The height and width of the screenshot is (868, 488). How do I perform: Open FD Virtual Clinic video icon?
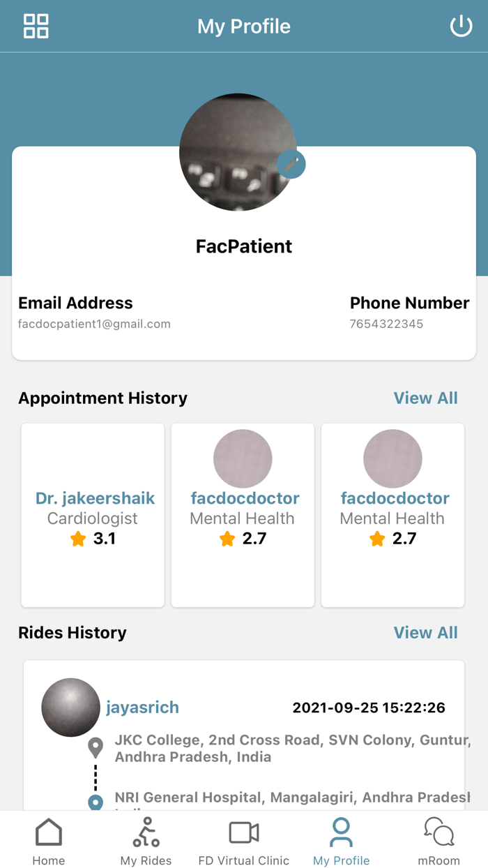click(243, 832)
